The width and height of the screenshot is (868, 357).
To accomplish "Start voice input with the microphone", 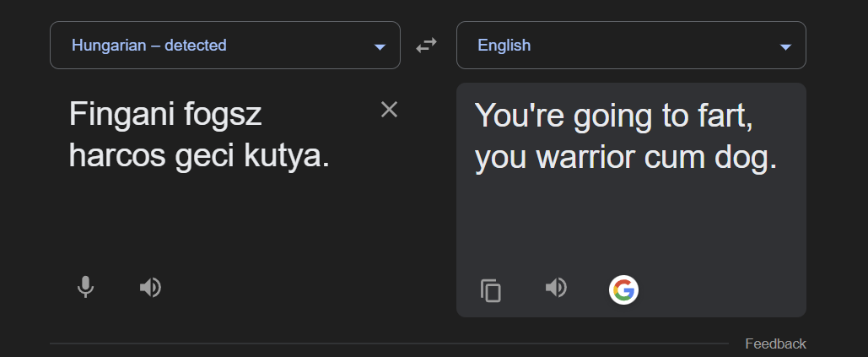I will point(85,287).
